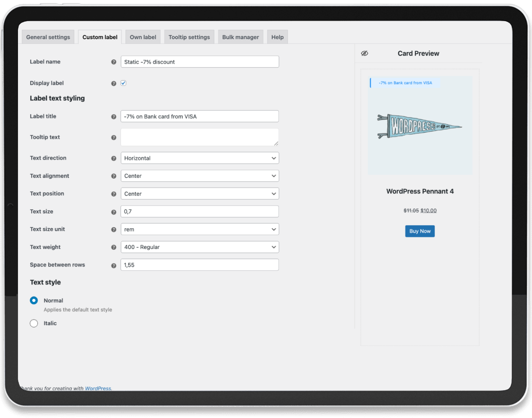532x418 pixels.
Task: Click help icon next to Text direction
Action: pos(114,158)
